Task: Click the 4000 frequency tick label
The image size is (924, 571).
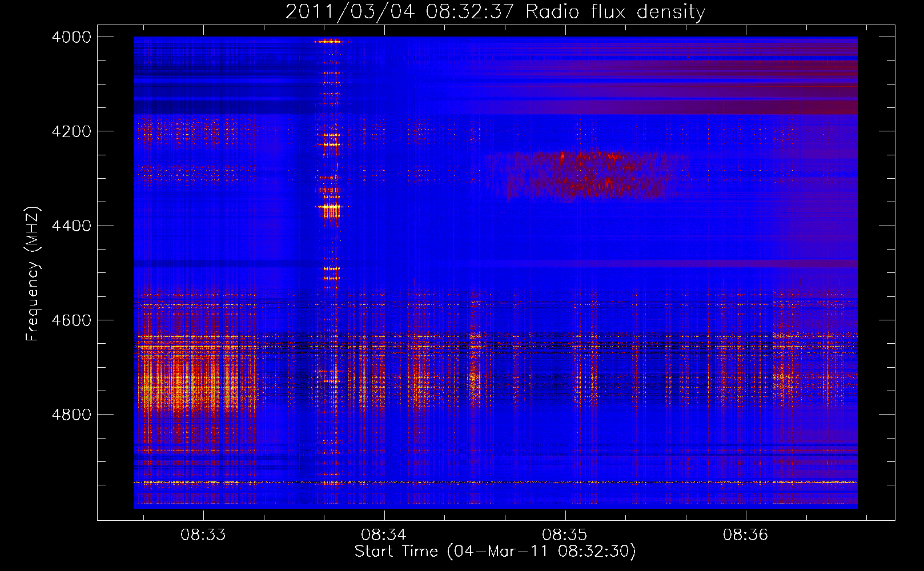Action: click(x=71, y=37)
